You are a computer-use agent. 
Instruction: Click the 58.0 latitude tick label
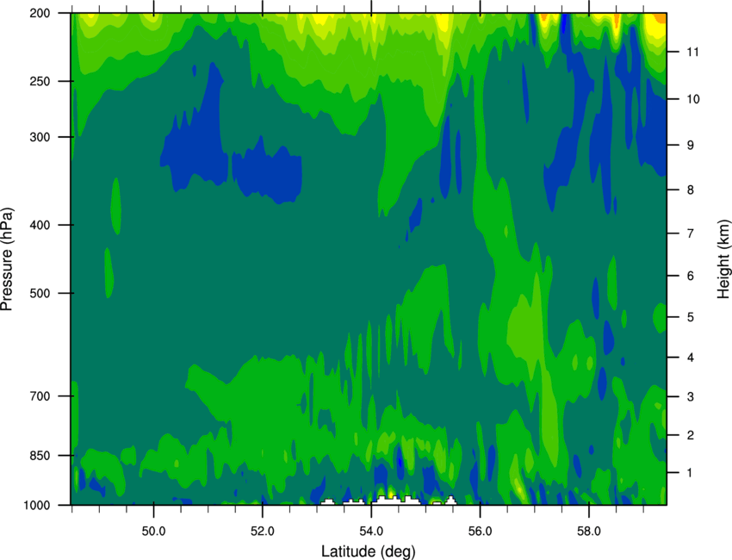(589, 532)
